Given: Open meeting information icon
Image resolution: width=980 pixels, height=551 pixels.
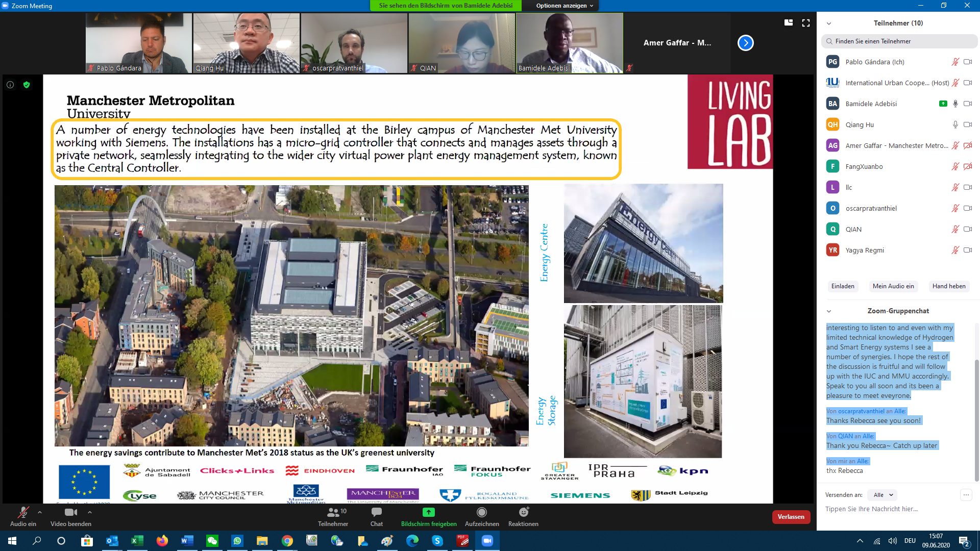Looking at the screenshot, I should [x=10, y=85].
